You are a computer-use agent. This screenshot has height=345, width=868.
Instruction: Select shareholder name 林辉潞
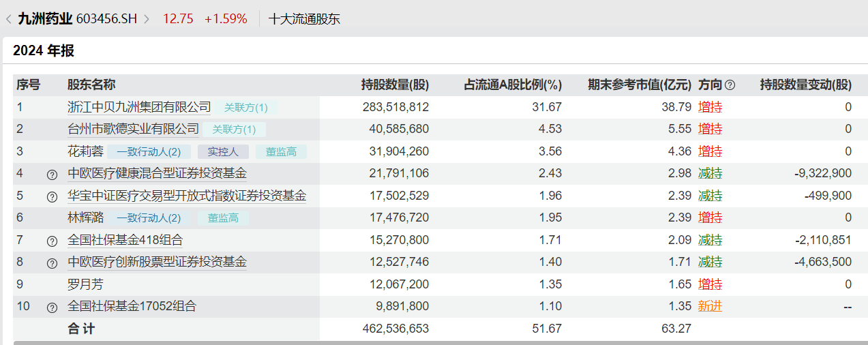[85, 217]
